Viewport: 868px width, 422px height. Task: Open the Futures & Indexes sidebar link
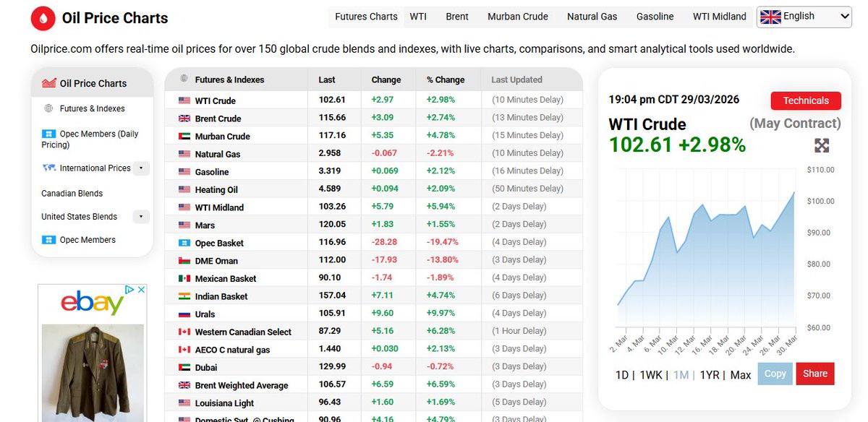pos(93,108)
